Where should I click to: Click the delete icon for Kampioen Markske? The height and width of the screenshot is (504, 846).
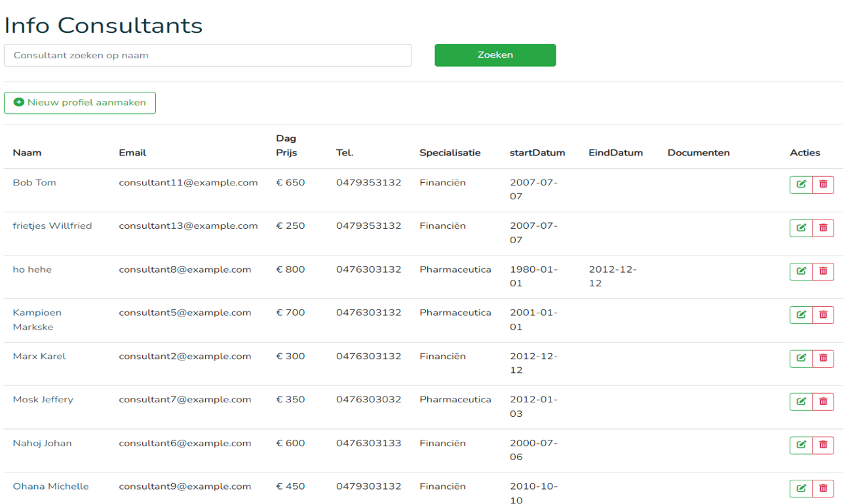tap(822, 315)
